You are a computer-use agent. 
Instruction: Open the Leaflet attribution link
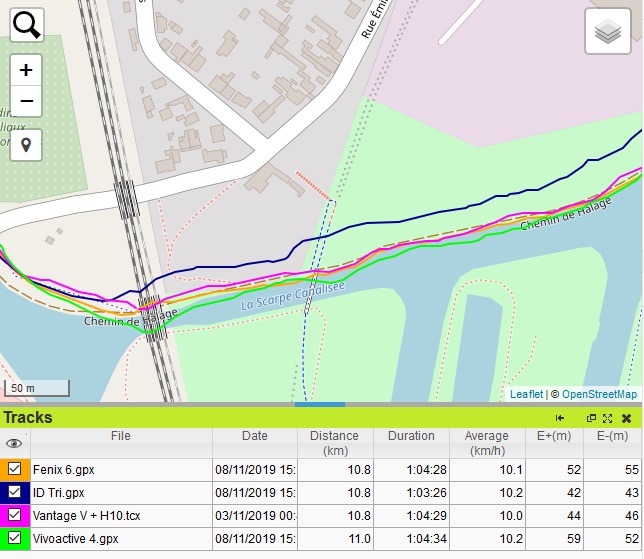pyautogui.click(x=526, y=394)
